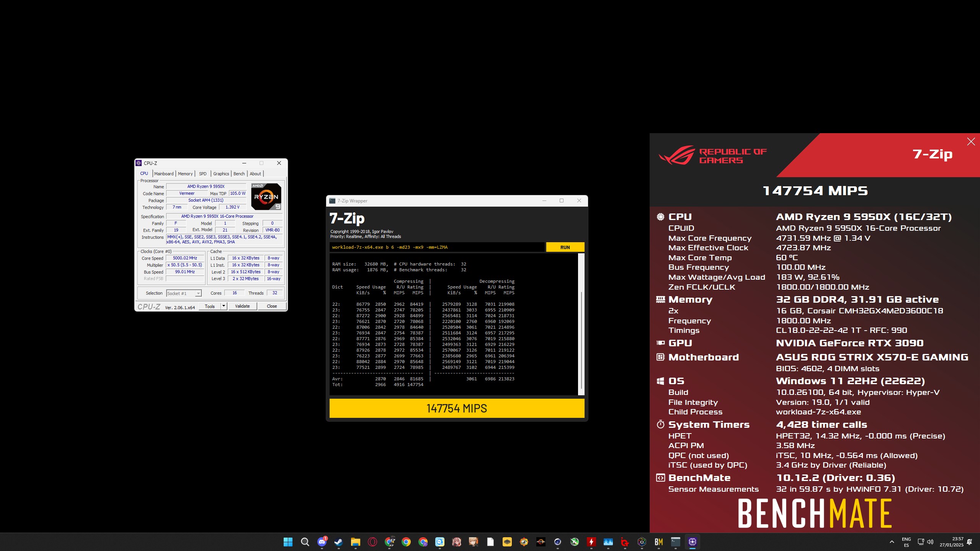Open the taskbar Search icon
Viewport: 980px width, 551px height.
coord(305,542)
